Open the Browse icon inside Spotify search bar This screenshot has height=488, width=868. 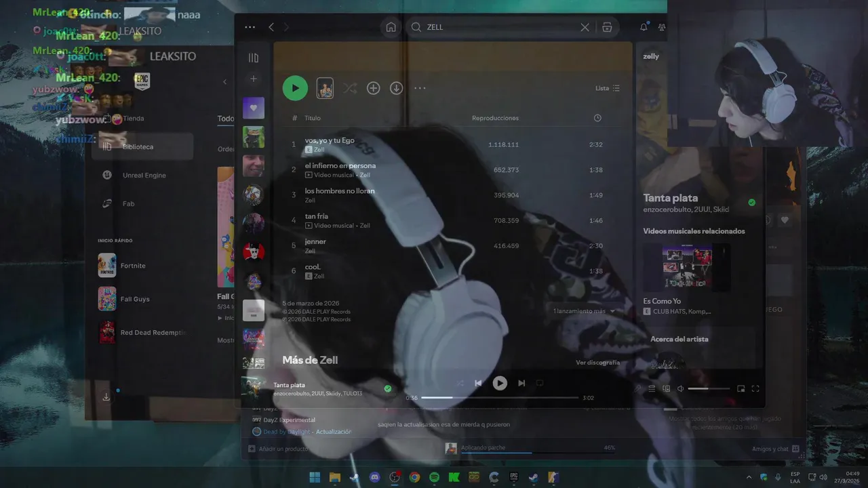(607, 27)
